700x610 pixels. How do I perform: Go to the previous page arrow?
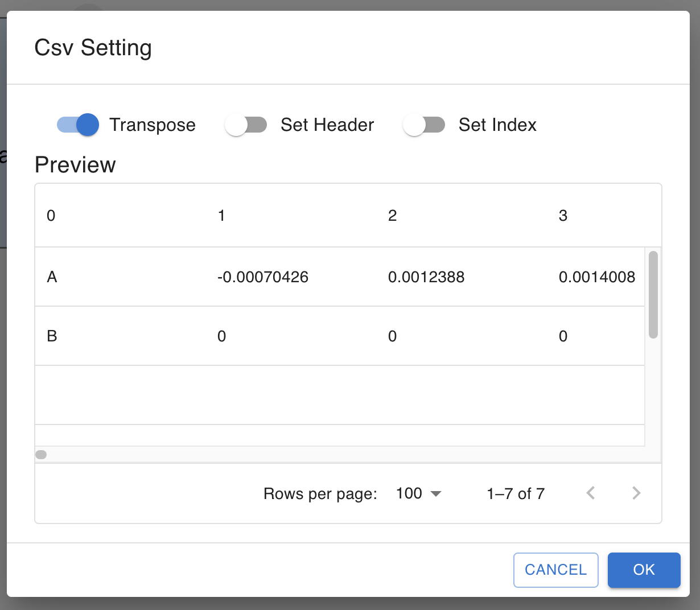pos(591,493)
